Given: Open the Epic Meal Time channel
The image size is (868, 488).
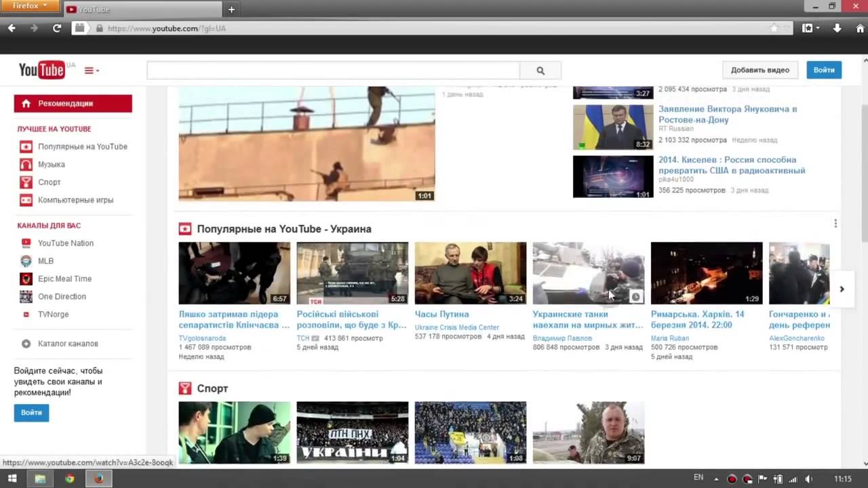Looking at the screenshot, I should [x=64, y=279].
